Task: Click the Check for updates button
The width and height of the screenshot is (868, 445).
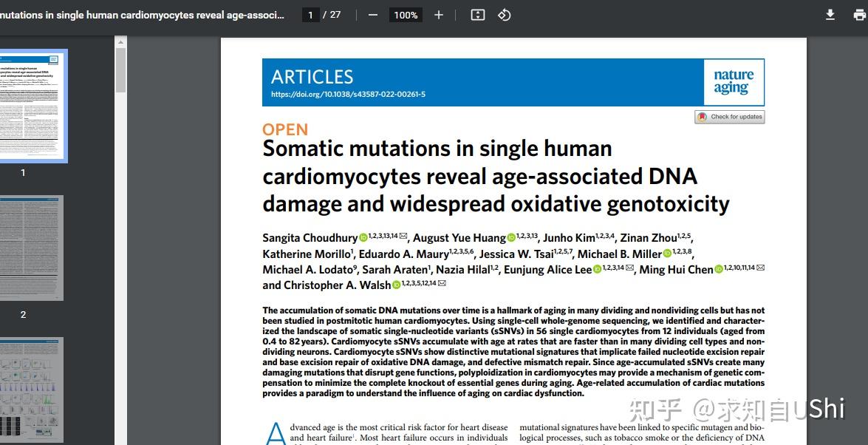Action: (x=730, y=117)
